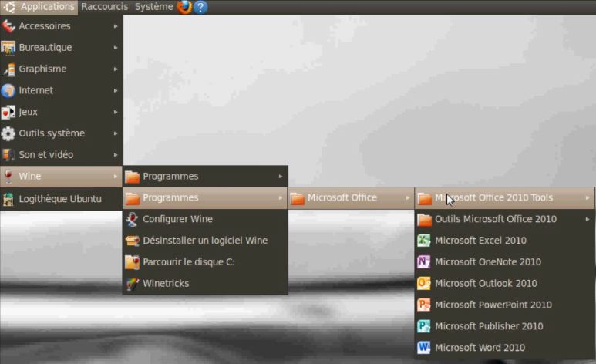This screenshot has width=596, height=364.
Task: Launch Microsoft Excel 2010
Action: (x=505, y=241)
